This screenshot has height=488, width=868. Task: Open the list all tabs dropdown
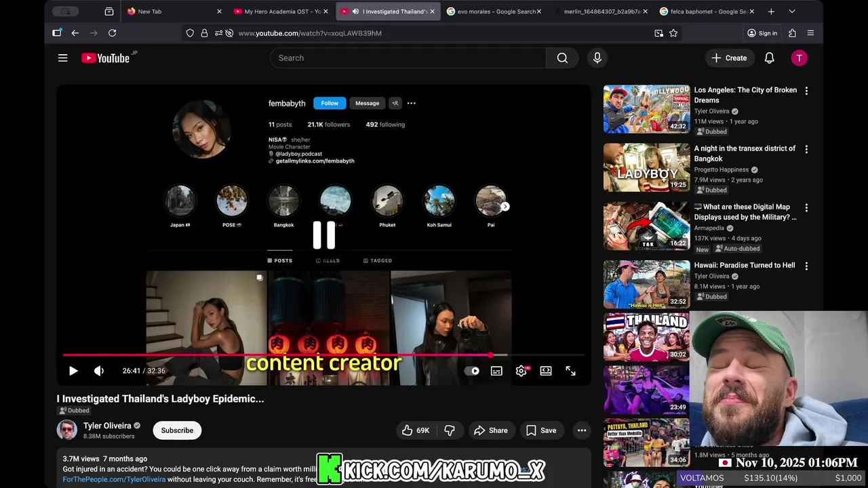tap(791, 12)
